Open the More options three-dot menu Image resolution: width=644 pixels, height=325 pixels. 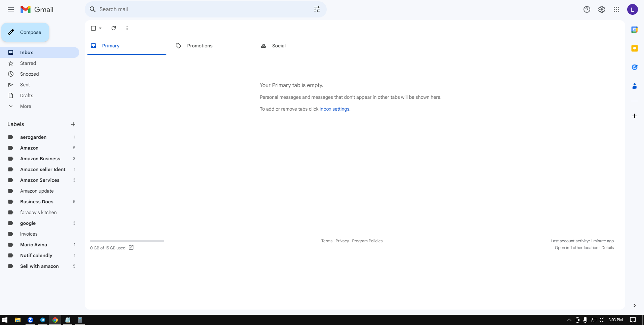coord(127,28)
